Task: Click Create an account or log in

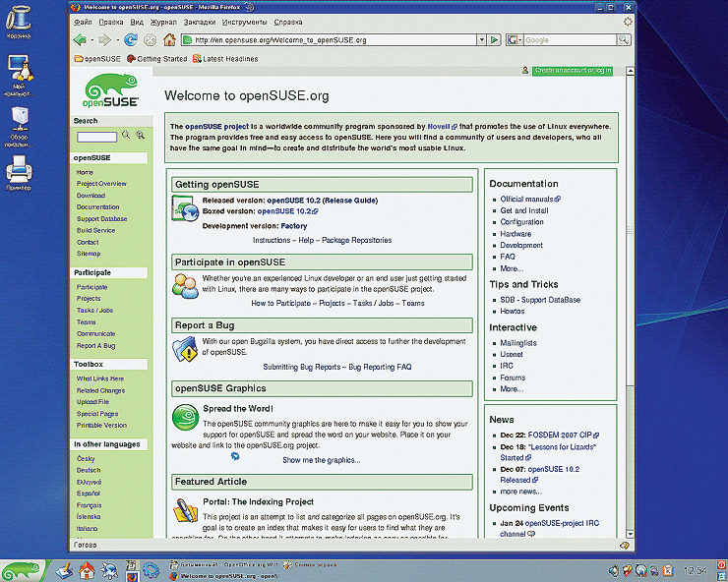Action: coord(573,71)
